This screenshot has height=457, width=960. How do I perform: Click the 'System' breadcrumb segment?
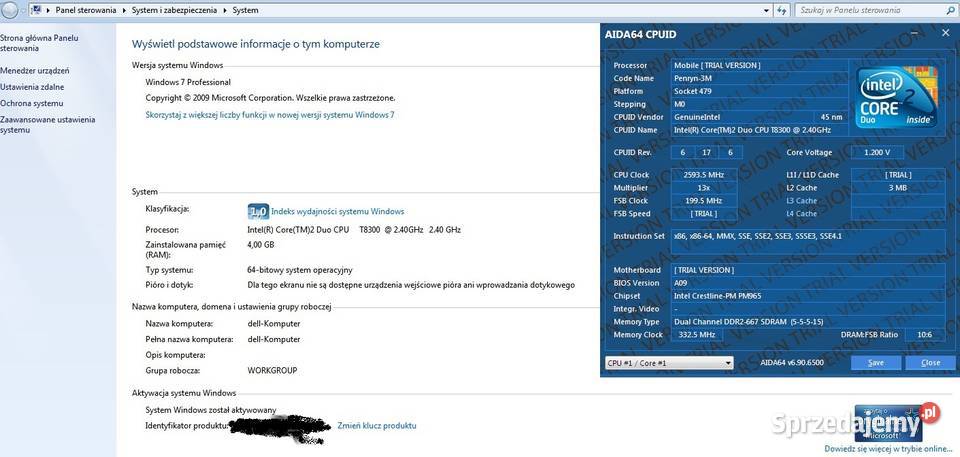[x=245, y=10]
